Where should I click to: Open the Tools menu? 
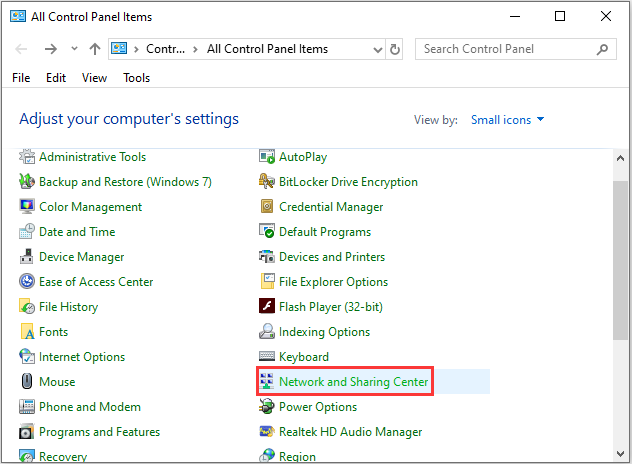137,78
